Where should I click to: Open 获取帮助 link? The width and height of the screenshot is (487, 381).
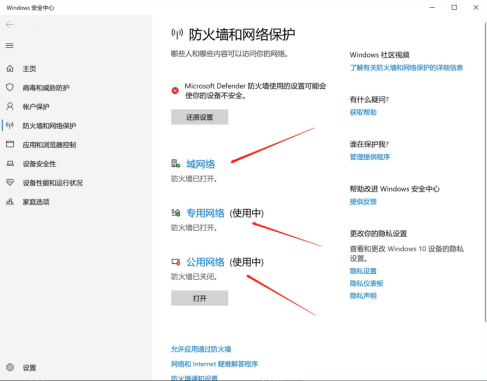pyautogui.click(x=363, y=112)
